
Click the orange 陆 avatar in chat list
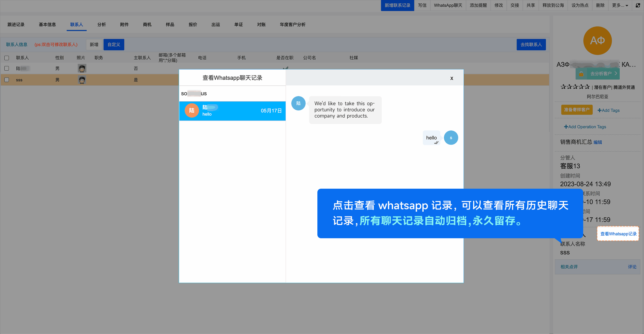(192, 111)
